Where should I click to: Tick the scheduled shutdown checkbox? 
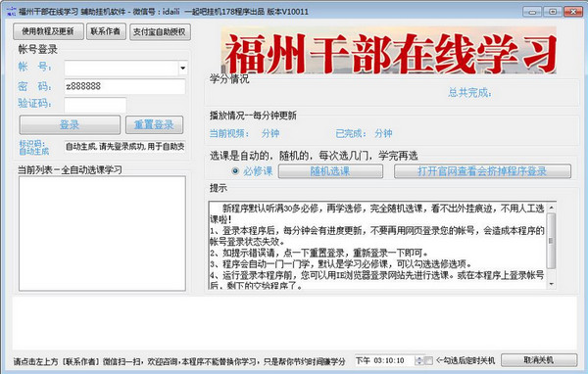click(429, 360)
